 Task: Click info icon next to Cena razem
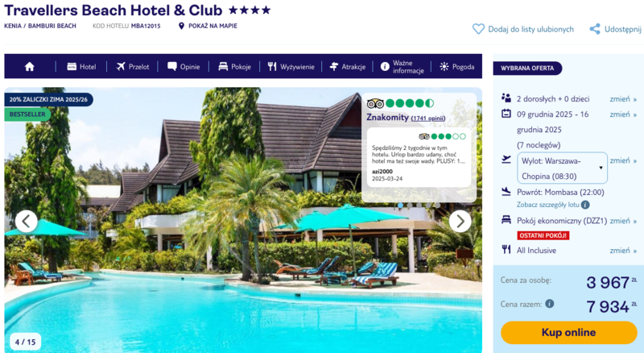550,304
